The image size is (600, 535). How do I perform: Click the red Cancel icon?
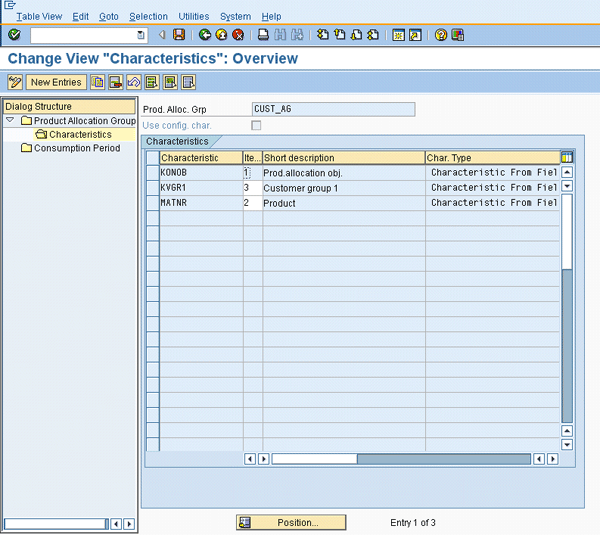(x=238, y=35)
